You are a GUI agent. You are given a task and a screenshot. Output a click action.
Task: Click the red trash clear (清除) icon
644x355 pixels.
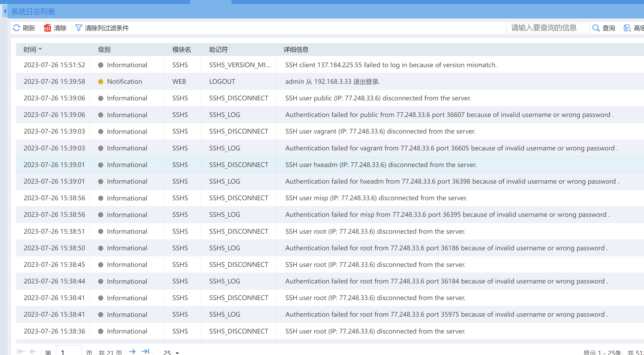(47, 28)
